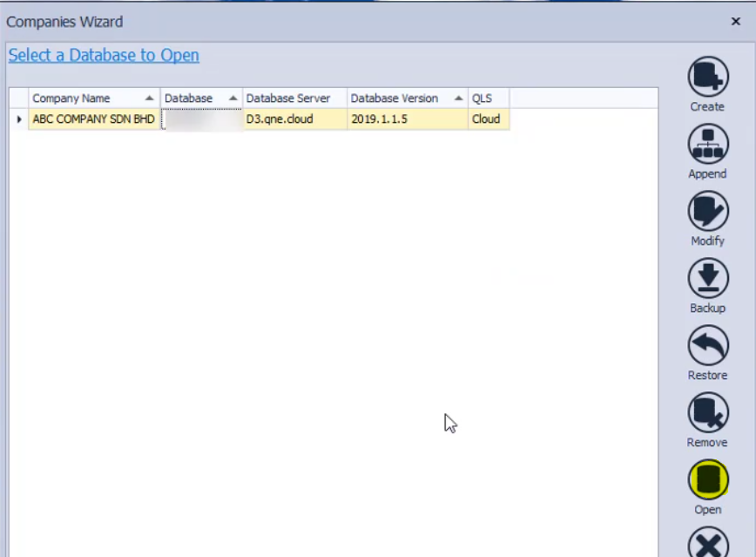Click the QLS column header
The height and width of the screenshot is (557, 756).
coord(489,98)
